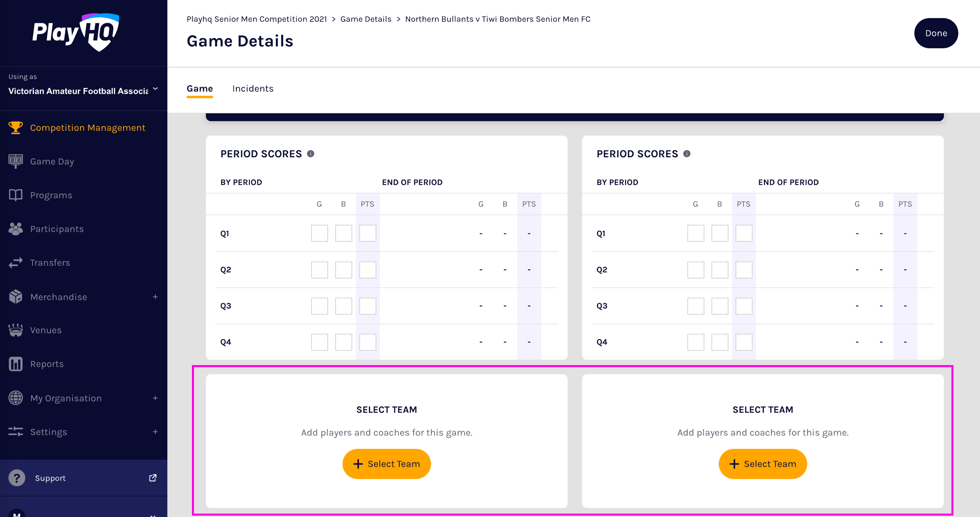Click left team Q1 goals input box
The height and width of the screenshot is (517, 980).
[x=320, y=233]
